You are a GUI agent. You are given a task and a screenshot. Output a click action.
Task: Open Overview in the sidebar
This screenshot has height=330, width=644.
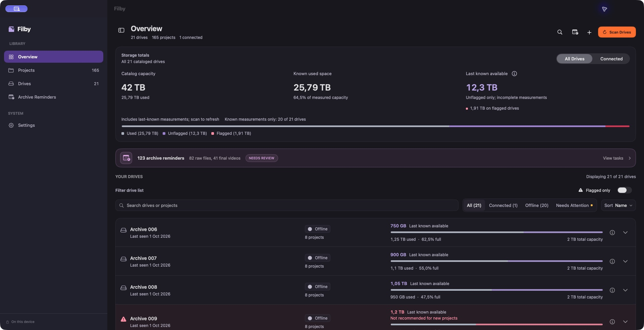pyautogui.click(x=54, y=57)
